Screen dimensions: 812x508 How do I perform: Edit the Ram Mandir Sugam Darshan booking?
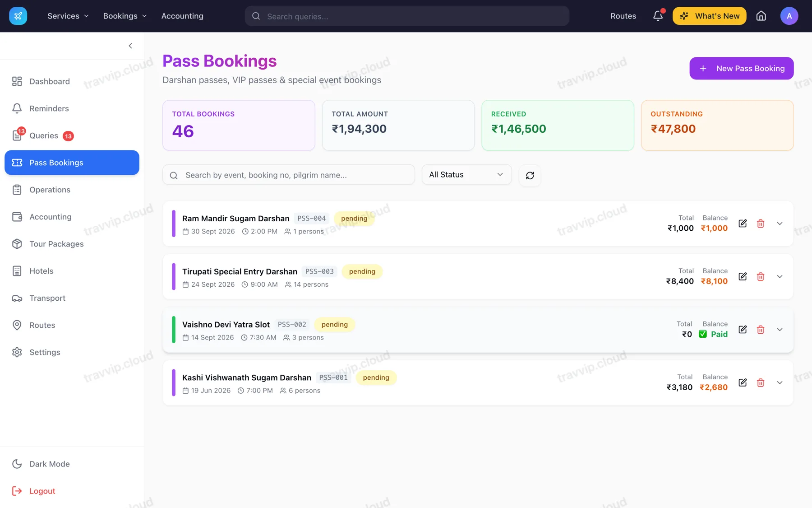coord(743,224)
